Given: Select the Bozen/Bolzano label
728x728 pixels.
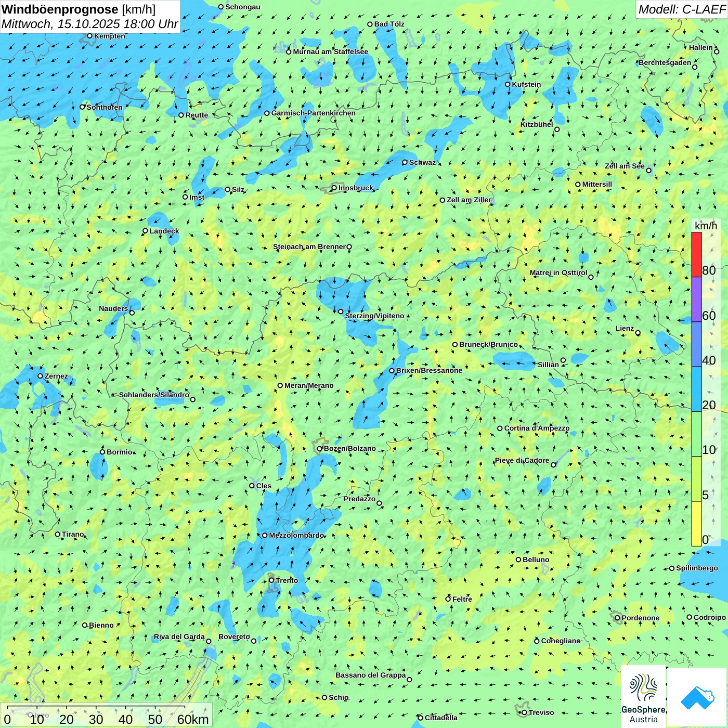Looking at the screenshot, I should [x=349, y=448].
